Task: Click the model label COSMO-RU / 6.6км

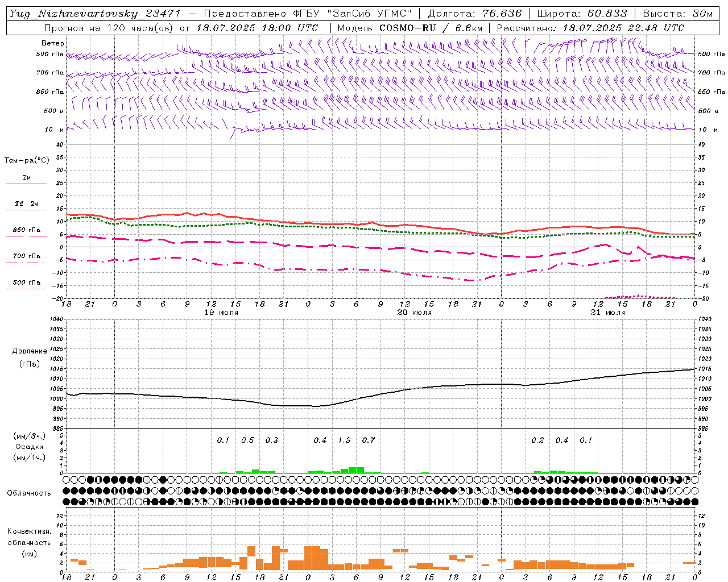Action: (431, 28)
